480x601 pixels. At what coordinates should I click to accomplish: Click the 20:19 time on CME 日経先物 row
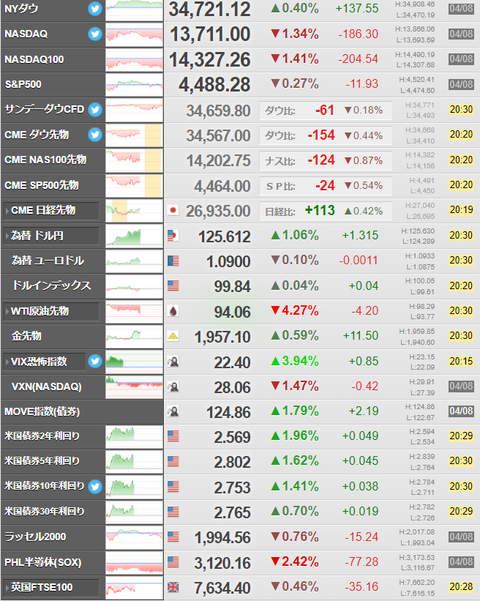pos(461,210)
